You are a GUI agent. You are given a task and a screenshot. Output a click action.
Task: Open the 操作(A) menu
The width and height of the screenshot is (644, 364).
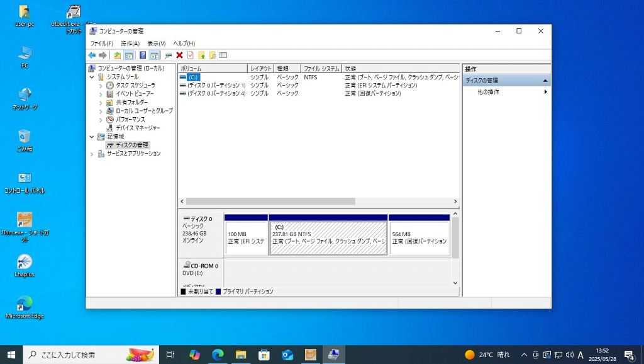coord(130,43)
